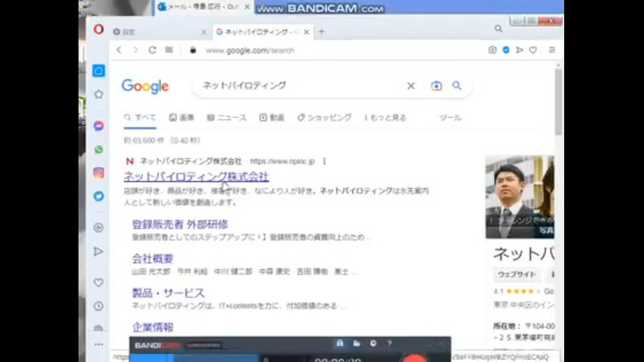Open WhatsApp in the sidebar
This screenshot has height=362, width=644.
coord(99,149)
